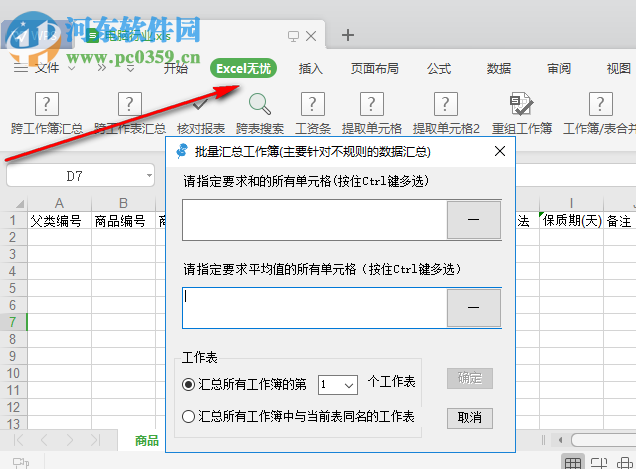
Task: Switch to the 插入 ribbon tab
Action: point(311,68)
